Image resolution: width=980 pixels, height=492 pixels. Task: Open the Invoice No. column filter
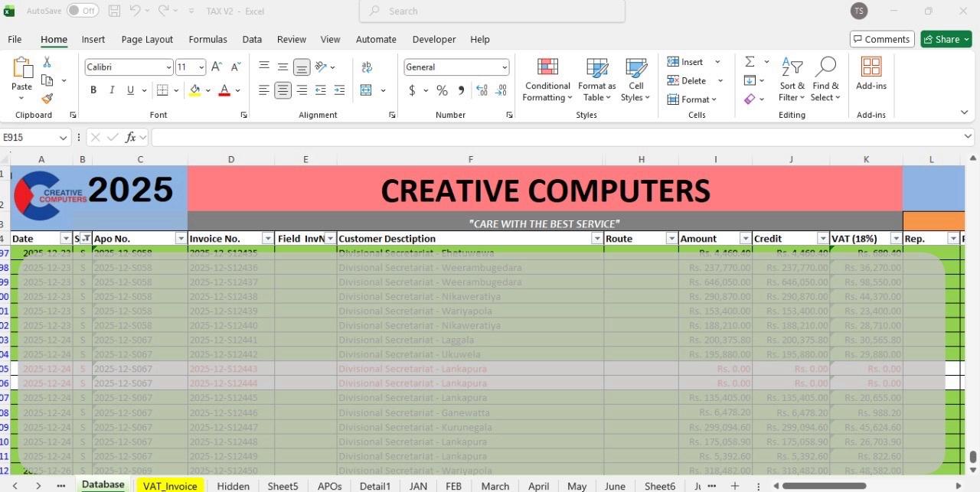267,239
